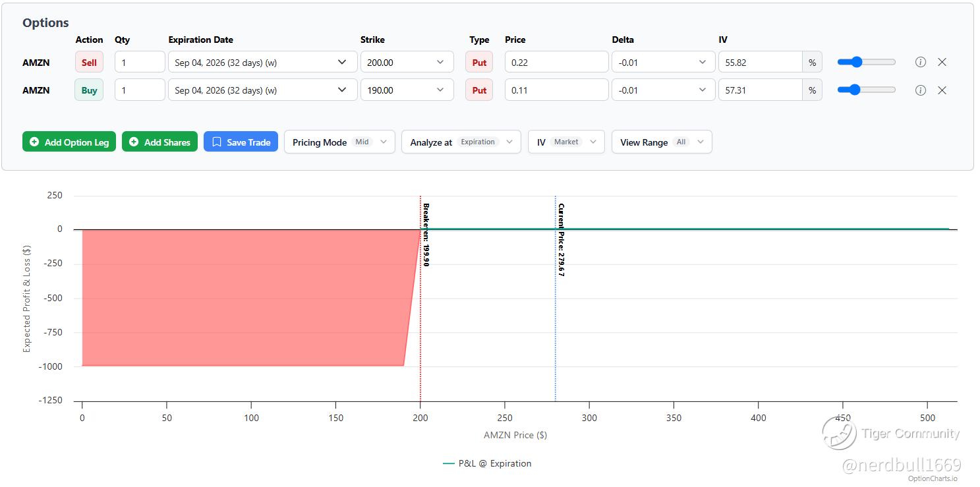Image resolution: width=980 pixels, height=487 pixels.
Task: Click the AMZN symbol on the Sell row
Action: (36, 63)
